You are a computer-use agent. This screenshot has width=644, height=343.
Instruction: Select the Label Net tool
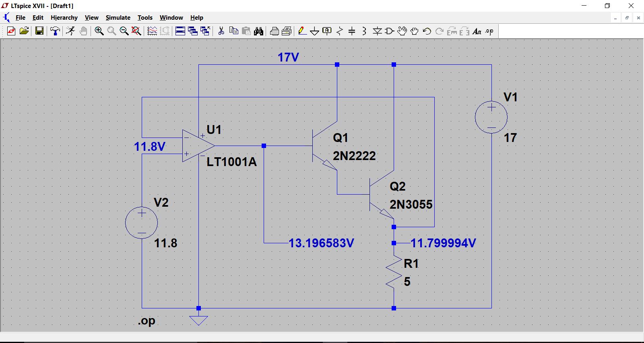point(327,31)
